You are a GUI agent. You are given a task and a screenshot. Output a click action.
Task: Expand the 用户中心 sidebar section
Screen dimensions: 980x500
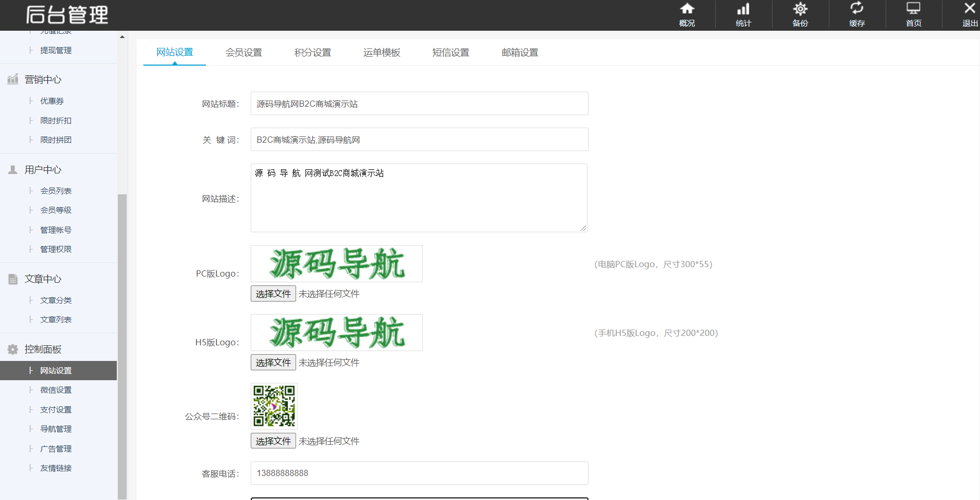[x=43, y=170]
